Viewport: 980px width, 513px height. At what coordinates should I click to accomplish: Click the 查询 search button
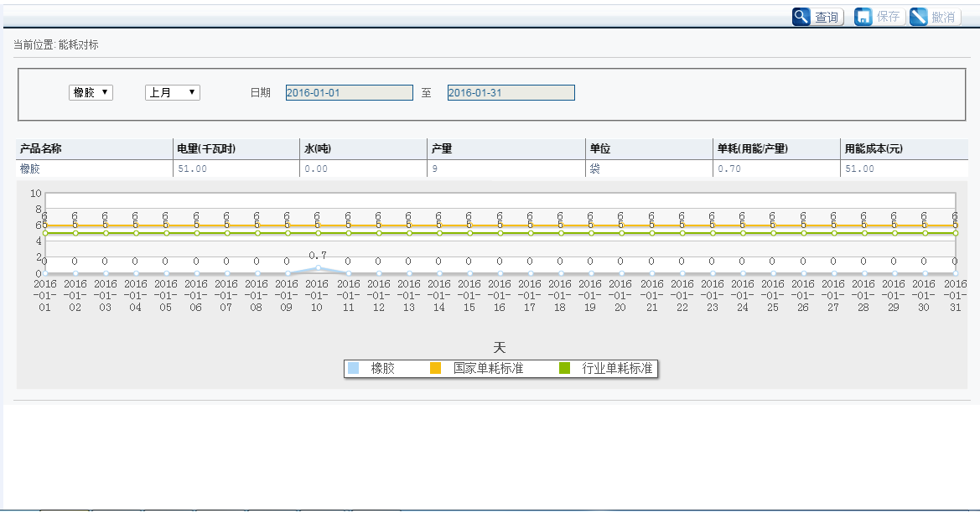pyautogui.click(x=817, y=17)
